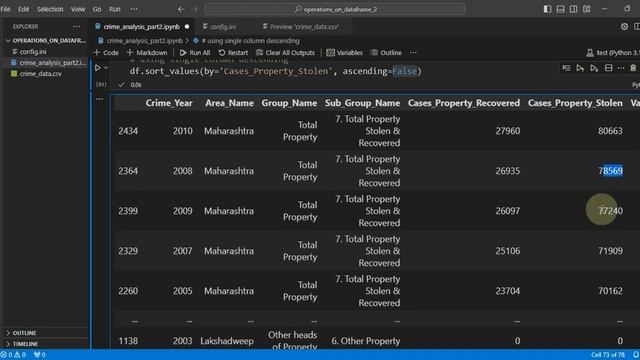Execute above cells icon
Viewport: 640px width, 360px height.
pos(580,68)
